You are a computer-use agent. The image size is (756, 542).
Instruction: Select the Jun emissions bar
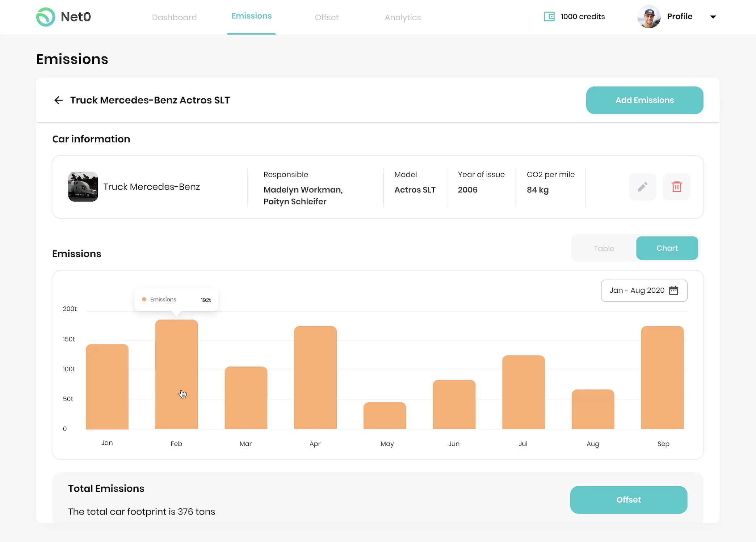coord(454,405)
